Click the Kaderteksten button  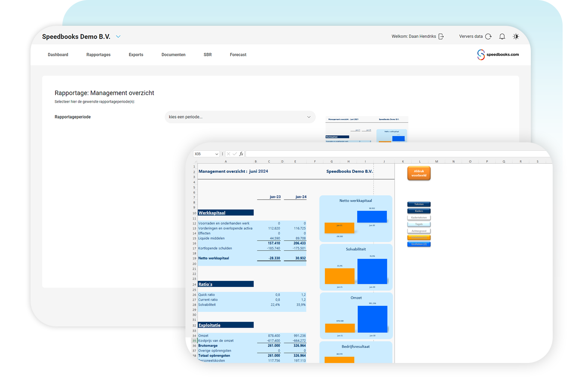(419, 218)
